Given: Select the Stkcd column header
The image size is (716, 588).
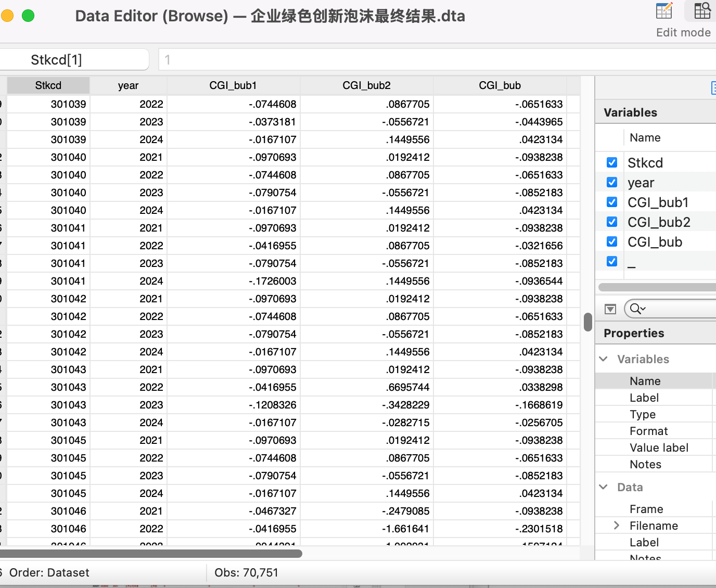Looking at the screenshot, I should (x=48, y=85).
